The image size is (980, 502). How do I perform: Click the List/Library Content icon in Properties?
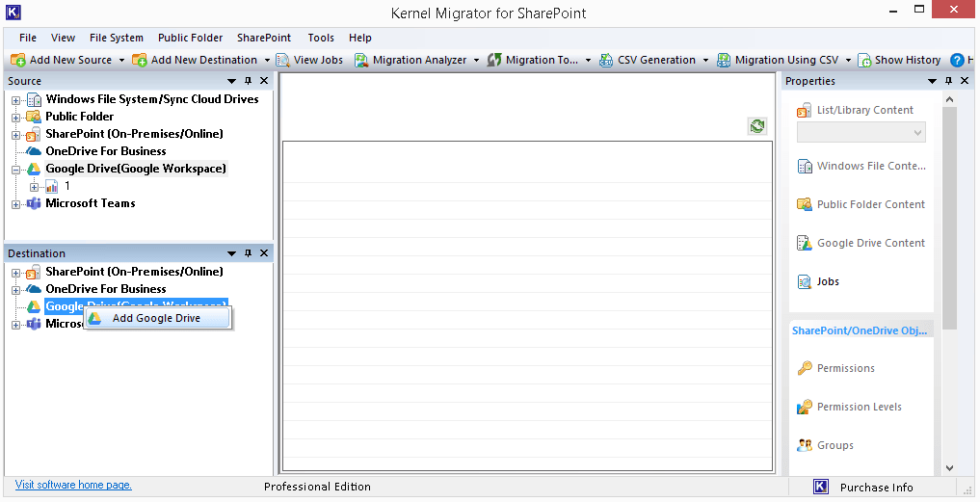tap(804, 111)
